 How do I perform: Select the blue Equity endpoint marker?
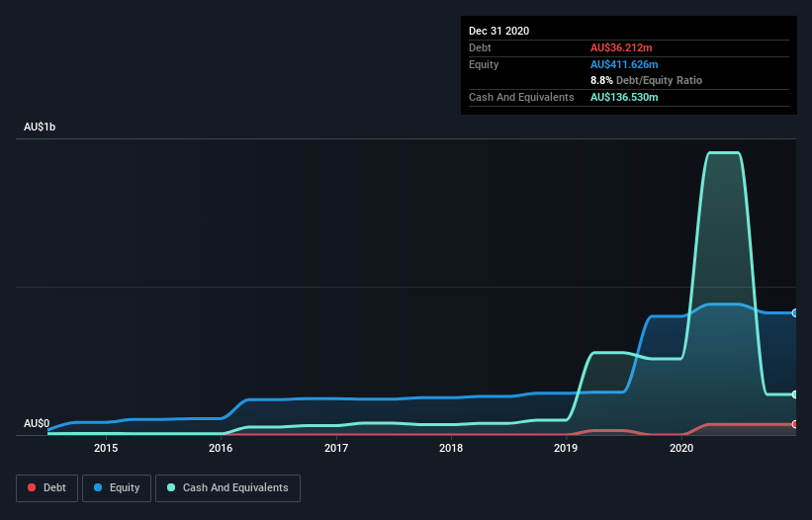[x=794, y=313]
